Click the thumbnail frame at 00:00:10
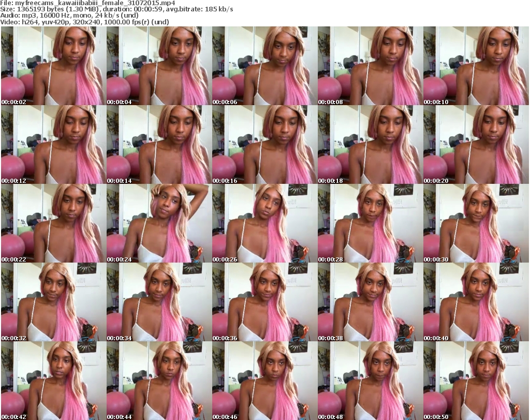The width and height of the screenshot is (530, 420). coord(476,66)
